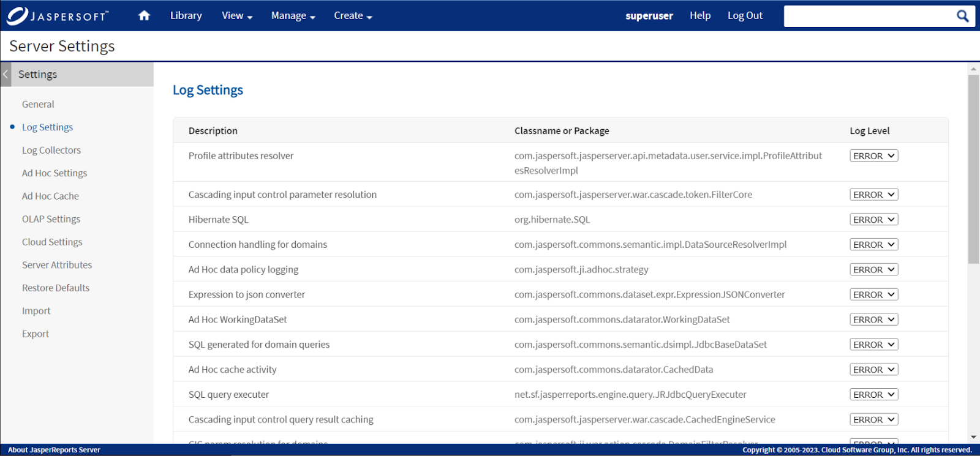Click the Jaspersoft logo
The image size is (980, 456).
[x=58, y=16]
